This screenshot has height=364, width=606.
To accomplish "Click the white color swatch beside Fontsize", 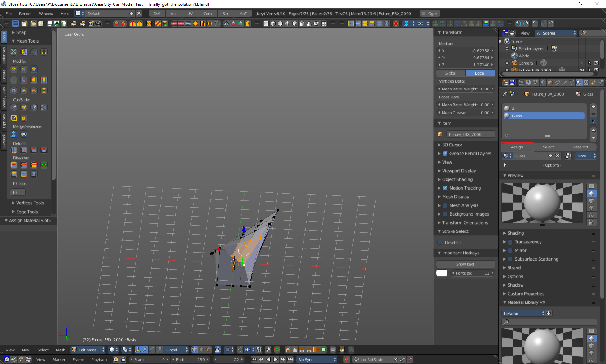I will point(442,273).
